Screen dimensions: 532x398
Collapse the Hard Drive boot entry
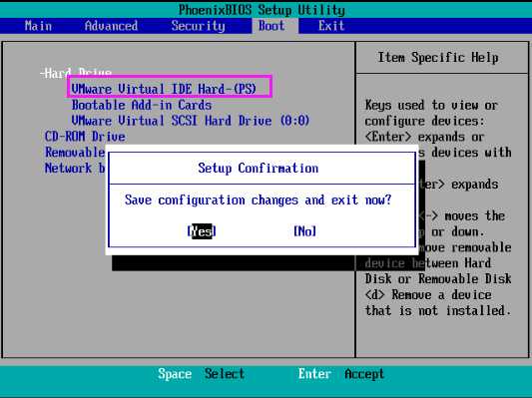[x=76, y=73]
